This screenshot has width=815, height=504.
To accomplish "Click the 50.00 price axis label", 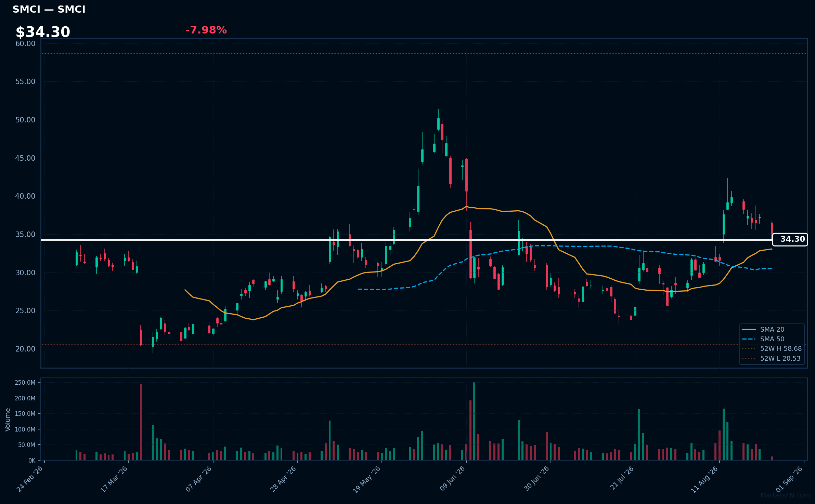I will 25,120.
